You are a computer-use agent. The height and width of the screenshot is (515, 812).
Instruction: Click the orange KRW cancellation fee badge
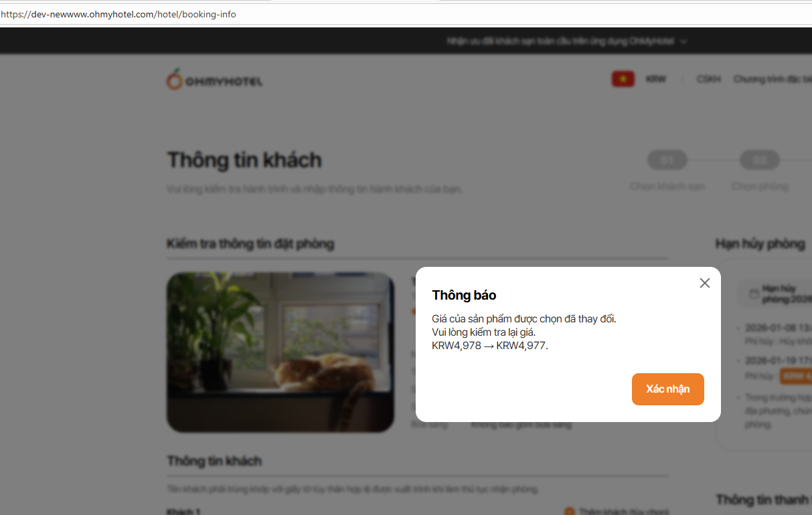[x=795, y=376]
